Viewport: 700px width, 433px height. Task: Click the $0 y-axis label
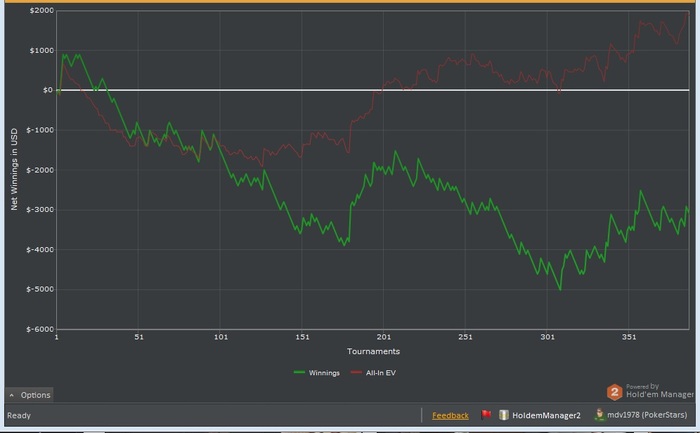pos(48,90)
